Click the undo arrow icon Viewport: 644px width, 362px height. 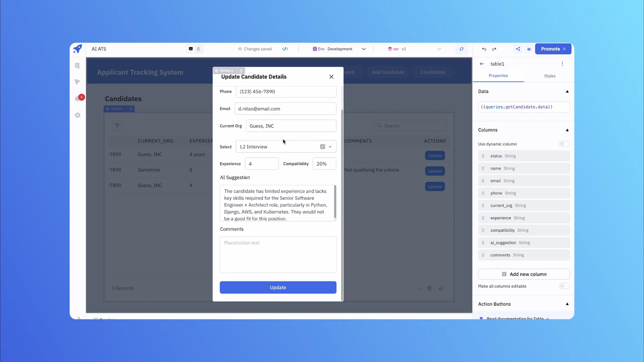[x=484, y=49]
